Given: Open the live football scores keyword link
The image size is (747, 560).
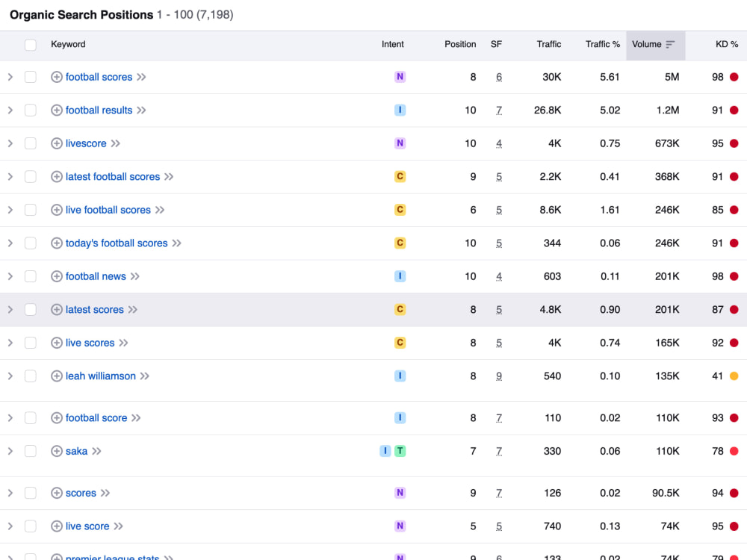Looking at the screenshot, I should point(108,210).
